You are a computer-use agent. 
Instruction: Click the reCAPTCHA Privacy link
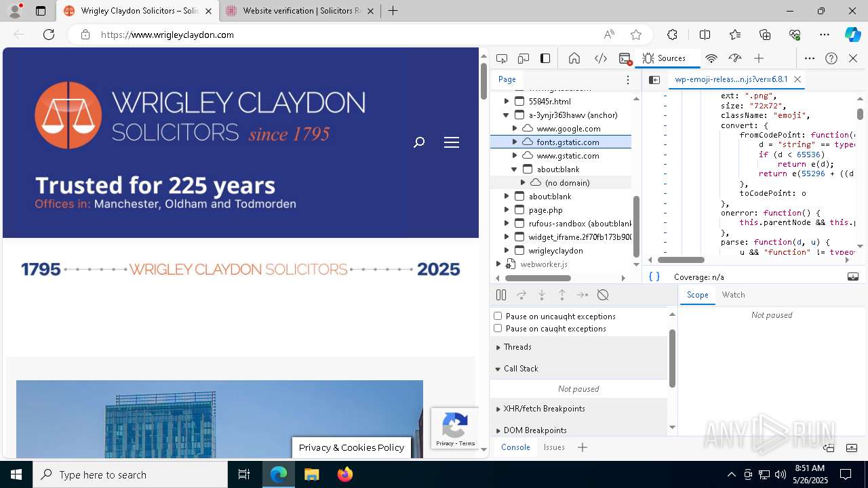click(x=445, y=443)
